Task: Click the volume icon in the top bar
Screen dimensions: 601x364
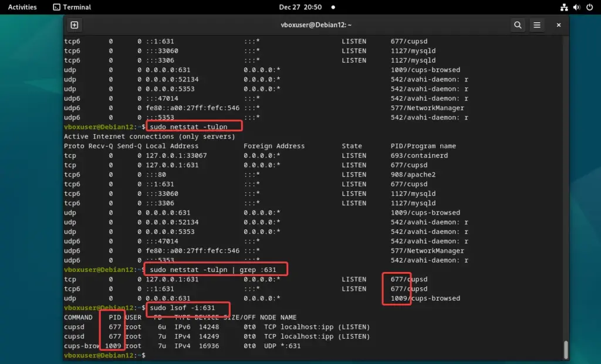Action: 576,7
